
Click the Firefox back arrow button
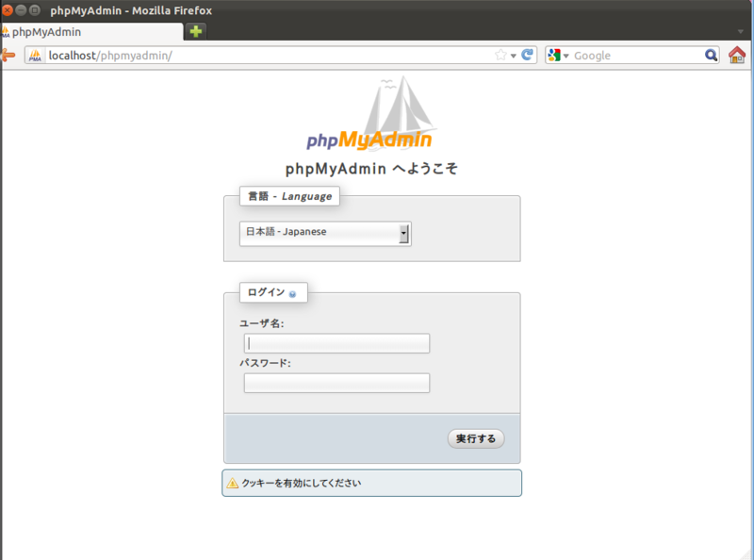coord(8,55)
